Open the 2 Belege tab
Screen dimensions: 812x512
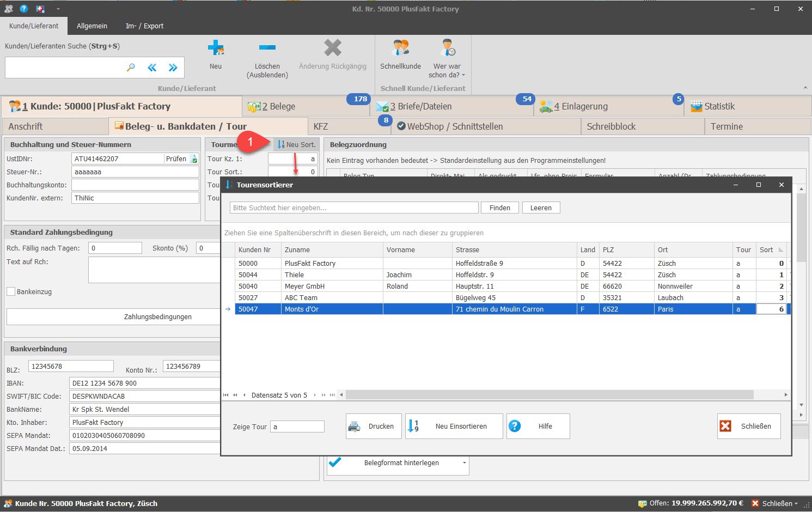(x=306, y=106)
